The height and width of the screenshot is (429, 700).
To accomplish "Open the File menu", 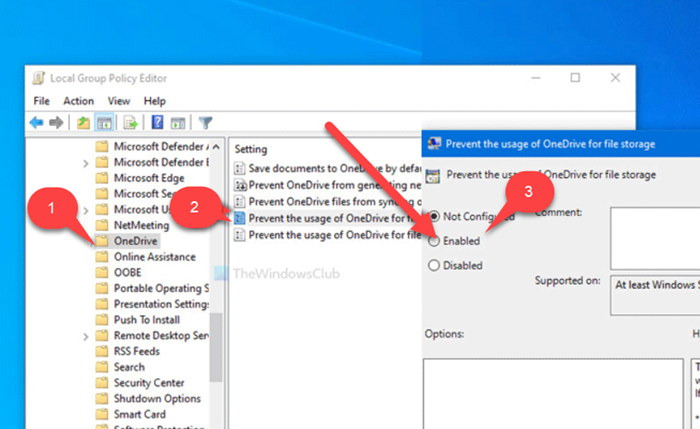I will point(42,101).
